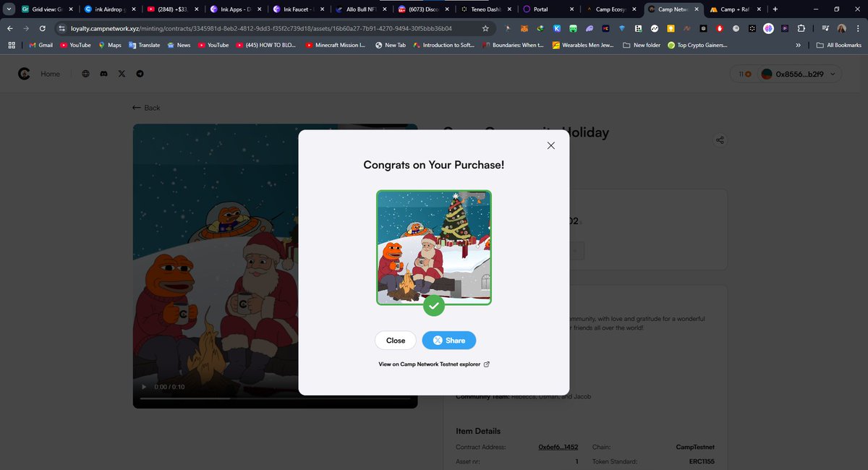The width and height of the screenshot is (868, 470).
Task: Open Gmail bookmark
Action: click(x=41, y=45)
